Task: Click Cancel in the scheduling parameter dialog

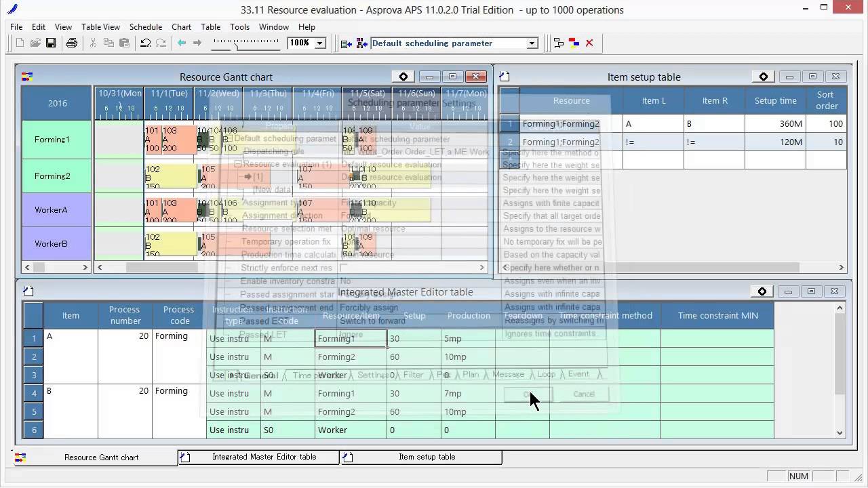Action: tap(584, 394)
